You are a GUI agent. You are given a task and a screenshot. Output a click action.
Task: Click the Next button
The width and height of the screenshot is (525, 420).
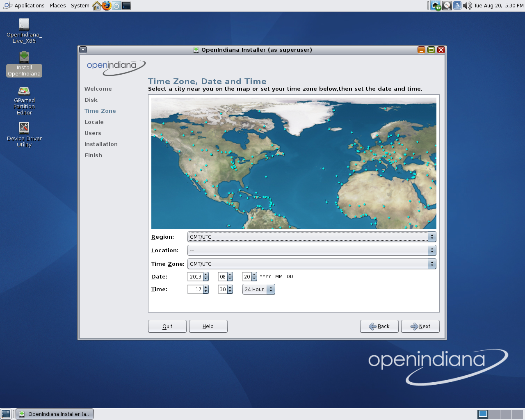tap(420, 326)
